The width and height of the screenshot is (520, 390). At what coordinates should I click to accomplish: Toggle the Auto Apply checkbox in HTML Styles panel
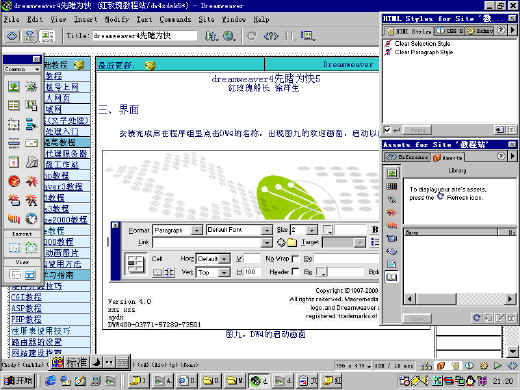tap(387, 129)
